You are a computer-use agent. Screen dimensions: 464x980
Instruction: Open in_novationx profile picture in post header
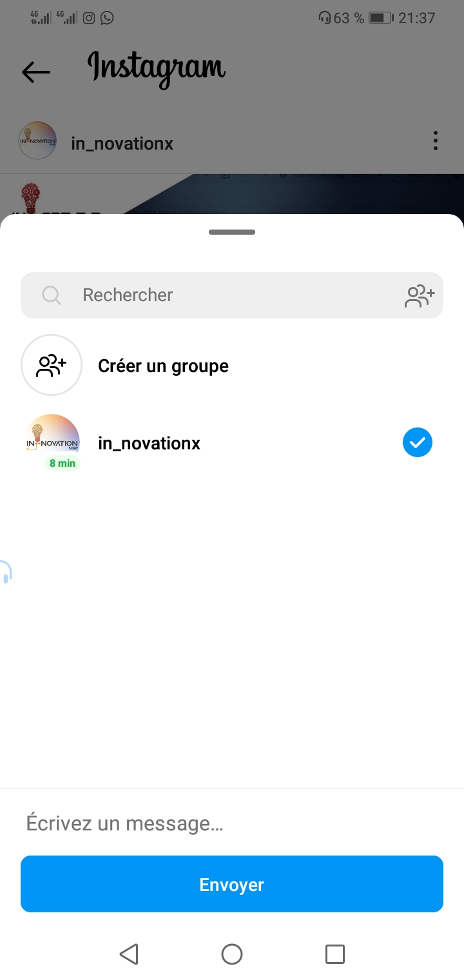pyautogui.click(x=37, y=141)
